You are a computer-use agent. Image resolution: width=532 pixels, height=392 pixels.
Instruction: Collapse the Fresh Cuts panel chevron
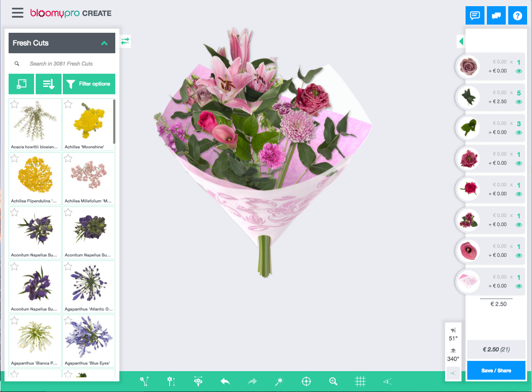pos(104,43)
